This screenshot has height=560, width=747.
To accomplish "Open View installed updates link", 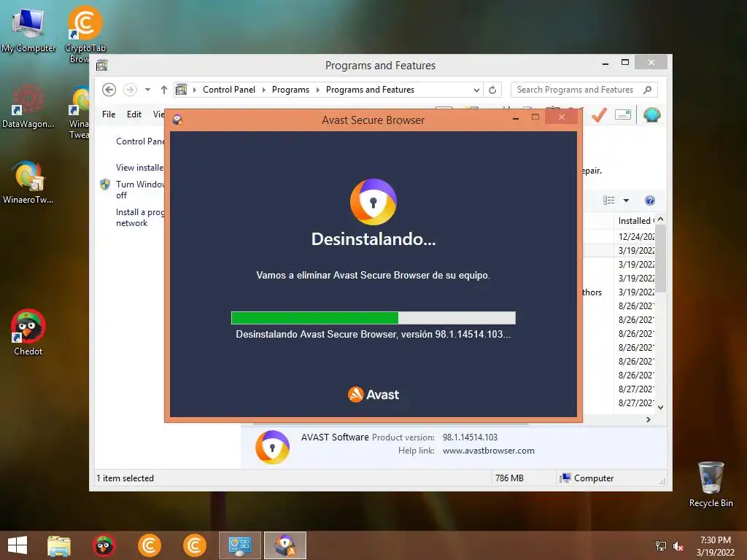I will click(139, 168).
